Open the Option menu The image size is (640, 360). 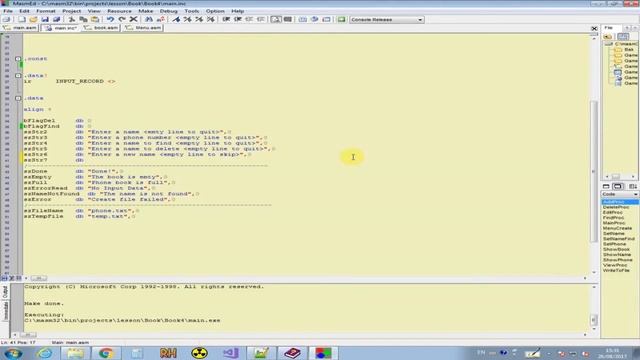coord(215,11)
